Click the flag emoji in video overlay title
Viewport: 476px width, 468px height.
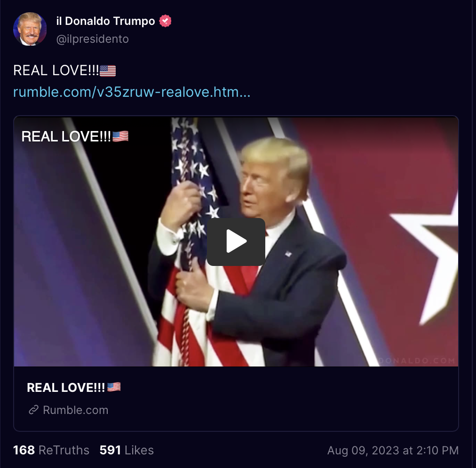pyautogui.click(x=120, y=136)
